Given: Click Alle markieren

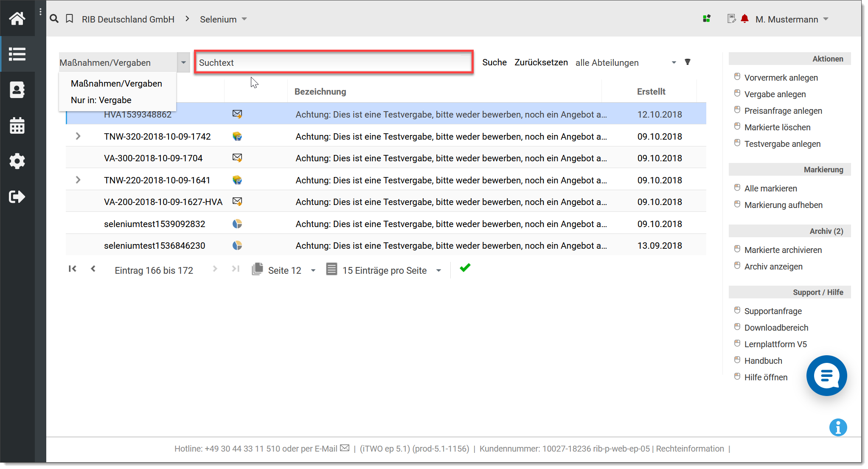Looking at the screenshot, I should point(770,188).
